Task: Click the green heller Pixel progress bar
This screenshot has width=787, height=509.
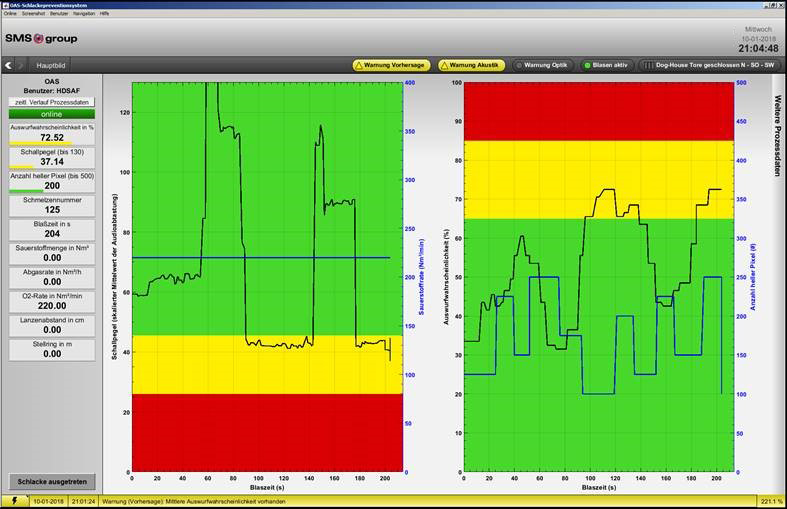Action: (x=26, y=191)
